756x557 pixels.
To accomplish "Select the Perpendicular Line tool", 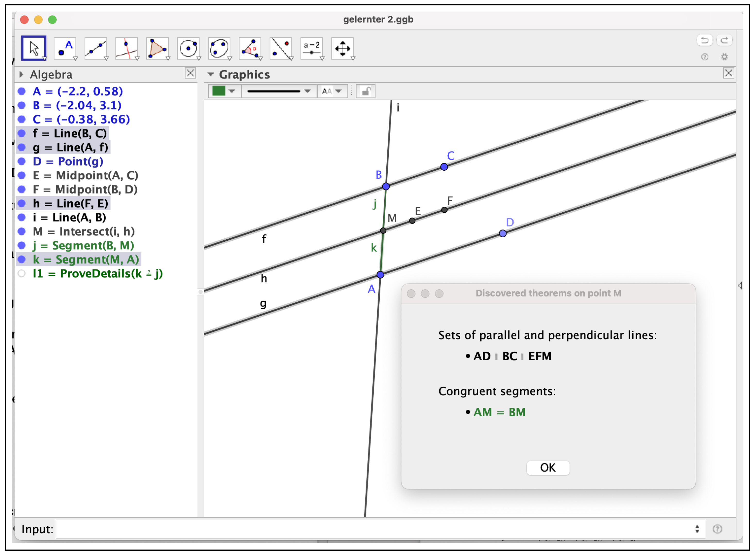I will point(126,48).
